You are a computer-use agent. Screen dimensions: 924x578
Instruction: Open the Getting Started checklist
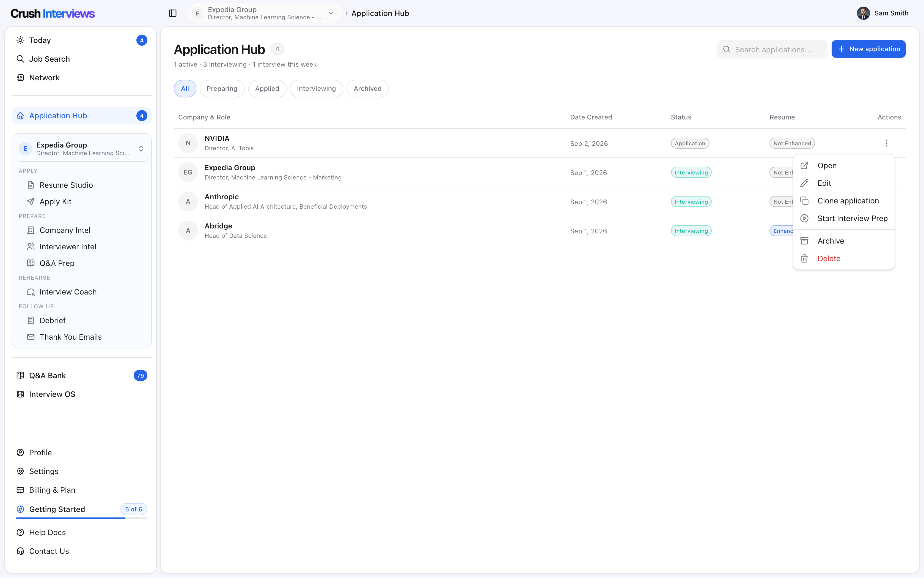(x=82, y=509)
